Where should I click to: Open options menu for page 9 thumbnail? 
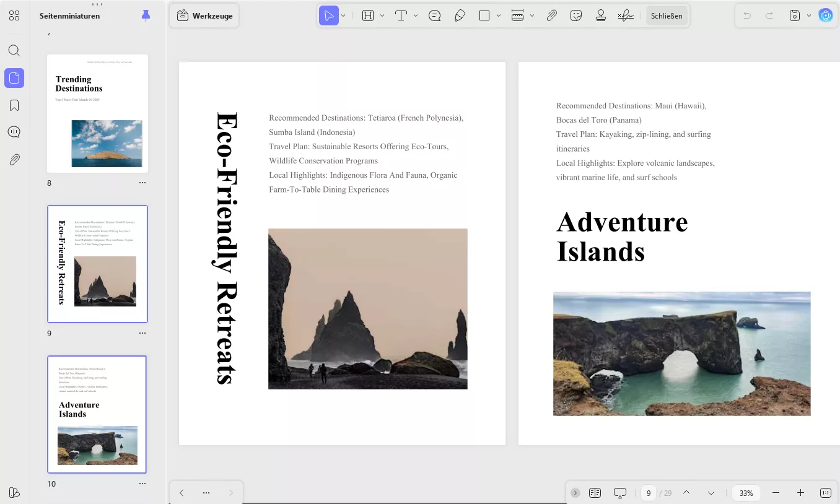[x=142, y=333]
